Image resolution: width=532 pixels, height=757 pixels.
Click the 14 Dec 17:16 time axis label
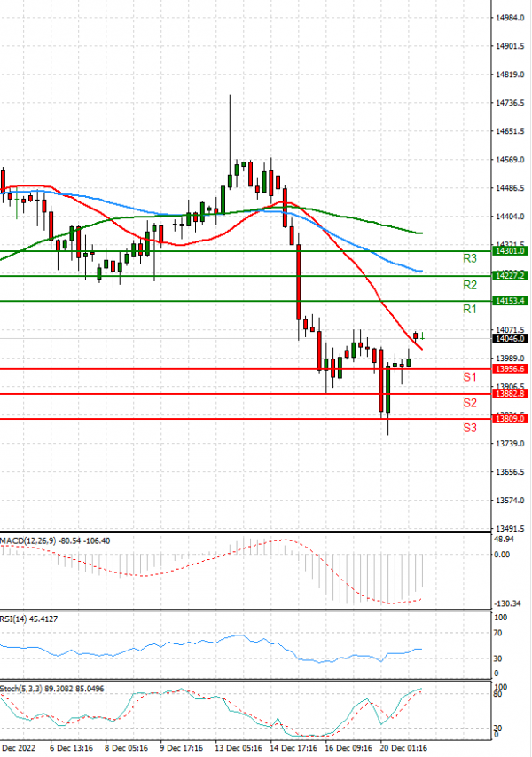point(293,748)
